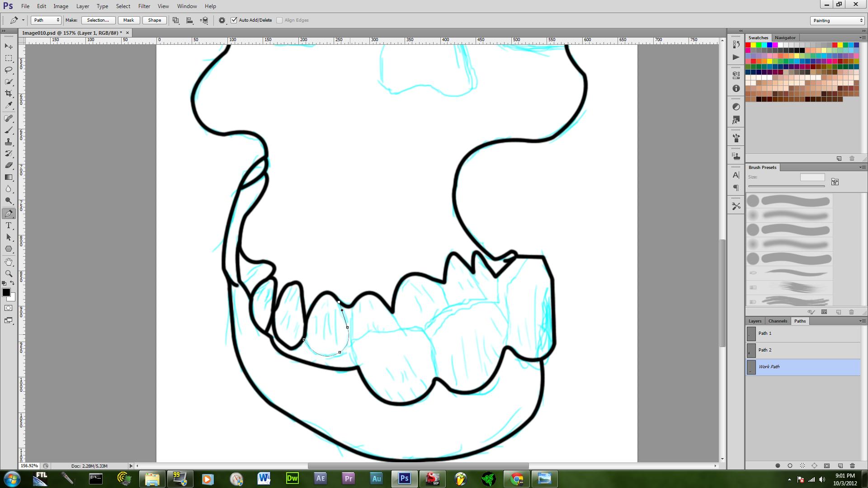Select Path 1 in Paths panel
The width and height of the screenshot is (868, 488).
803,333
